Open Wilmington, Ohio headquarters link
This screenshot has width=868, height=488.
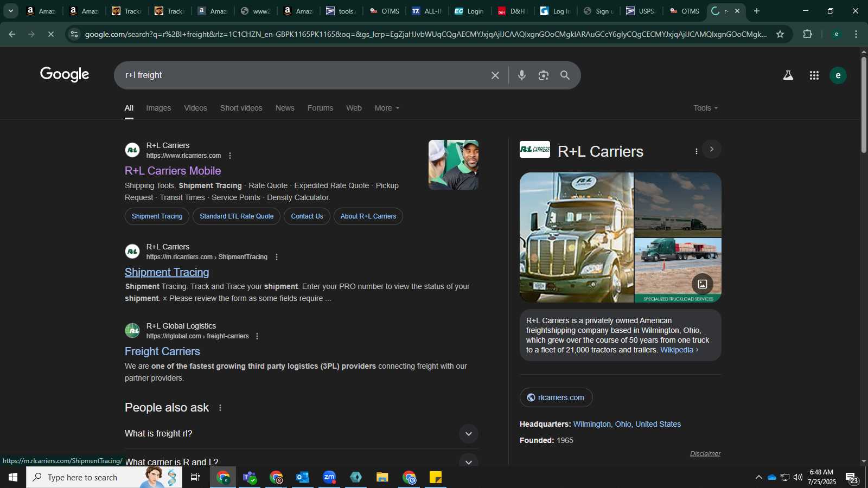click(x=627, y=424)
